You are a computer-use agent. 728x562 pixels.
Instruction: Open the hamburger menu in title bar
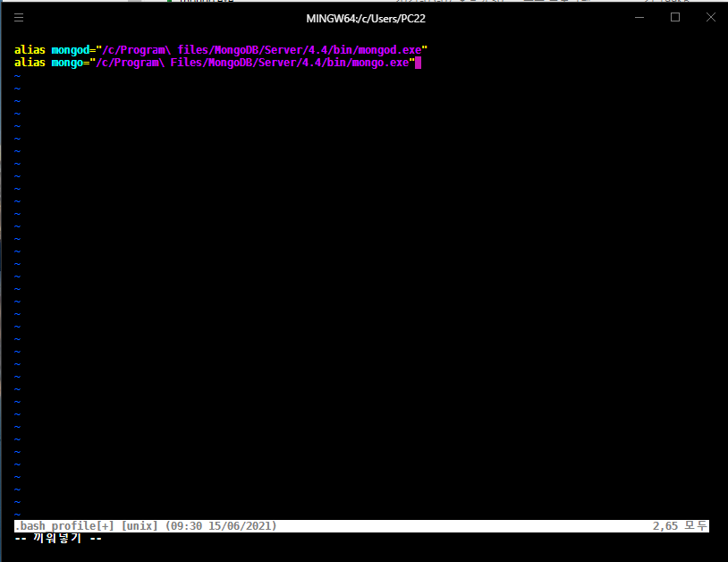19,18
